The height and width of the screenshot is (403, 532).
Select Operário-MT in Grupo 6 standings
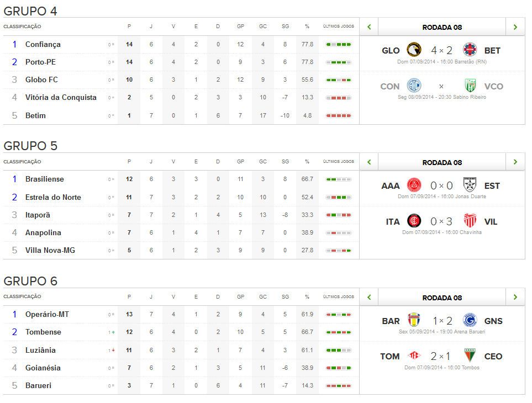click(47, 314)
